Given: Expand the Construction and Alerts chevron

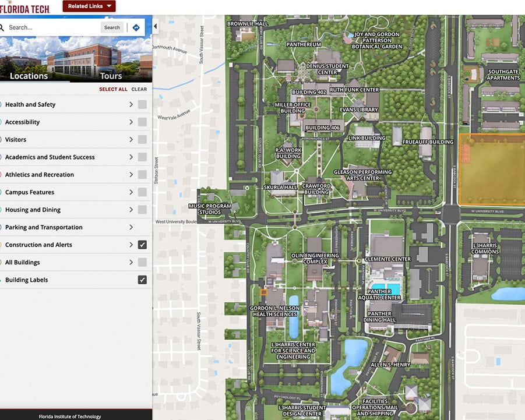Looking at the screenshot, I should click(131, 245).
